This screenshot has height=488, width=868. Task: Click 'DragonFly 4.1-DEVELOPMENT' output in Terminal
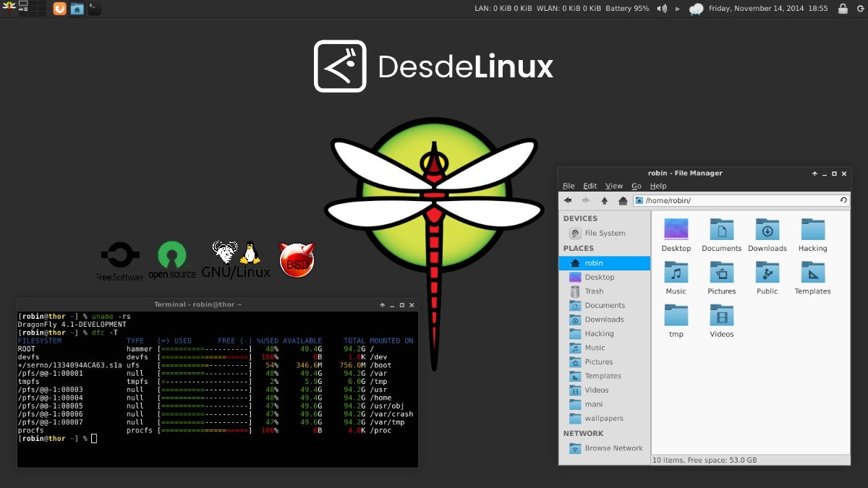click(71, 325)
